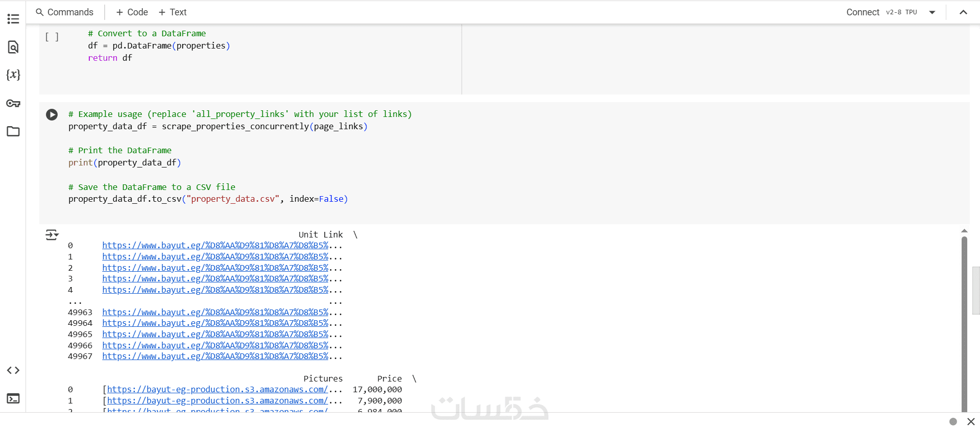Viewport: 980px width, 429px height.
Task: Open the find and replace panel
Action: tap(13, 47)
